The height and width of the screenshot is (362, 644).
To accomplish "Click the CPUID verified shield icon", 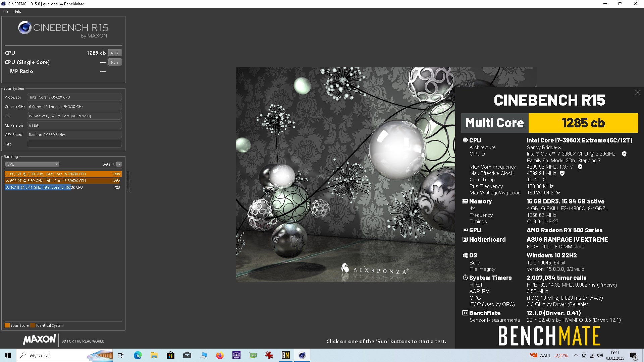I will [624, 154].
